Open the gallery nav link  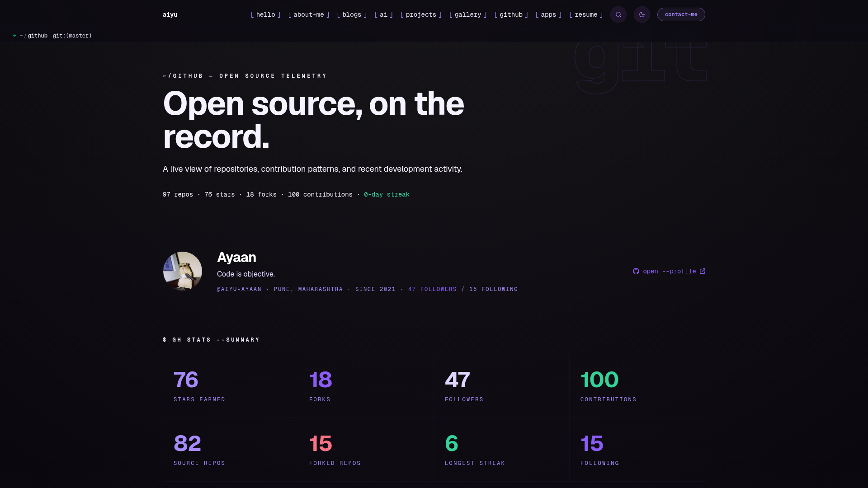click(x=468, y=14)
